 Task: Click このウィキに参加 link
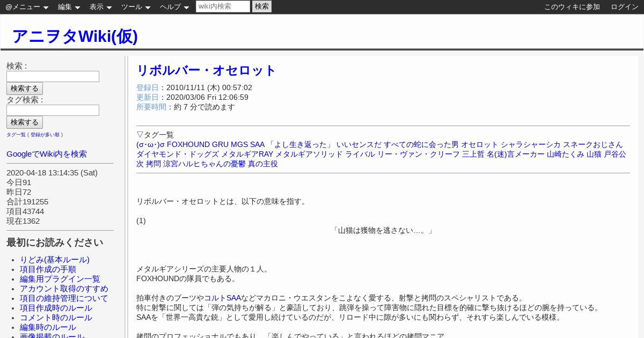(572, 7)
